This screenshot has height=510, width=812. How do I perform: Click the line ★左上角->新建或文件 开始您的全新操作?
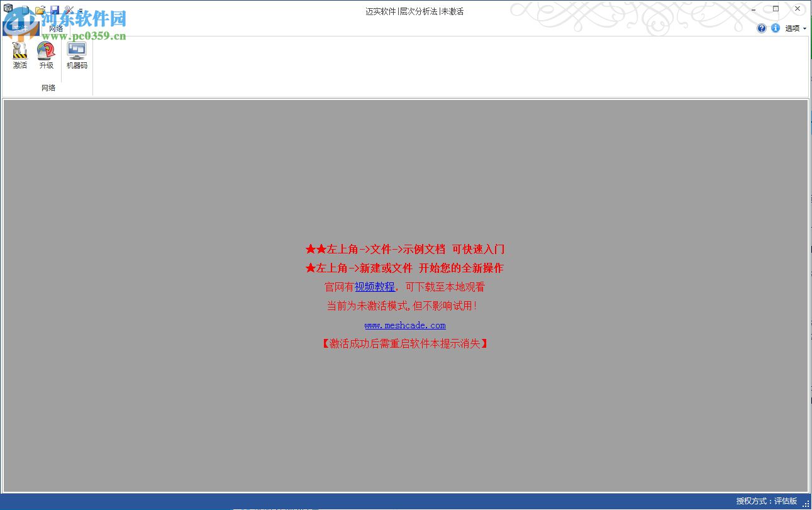pos(404,268)
